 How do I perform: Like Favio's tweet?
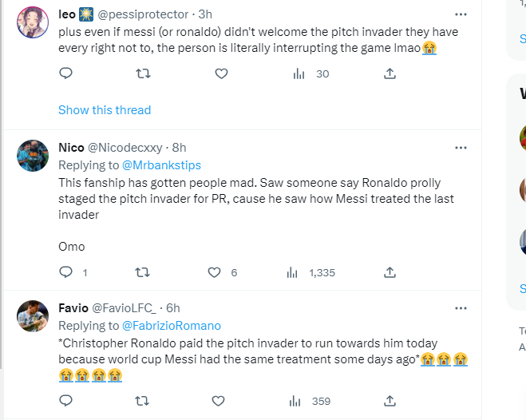pos(221,401)
